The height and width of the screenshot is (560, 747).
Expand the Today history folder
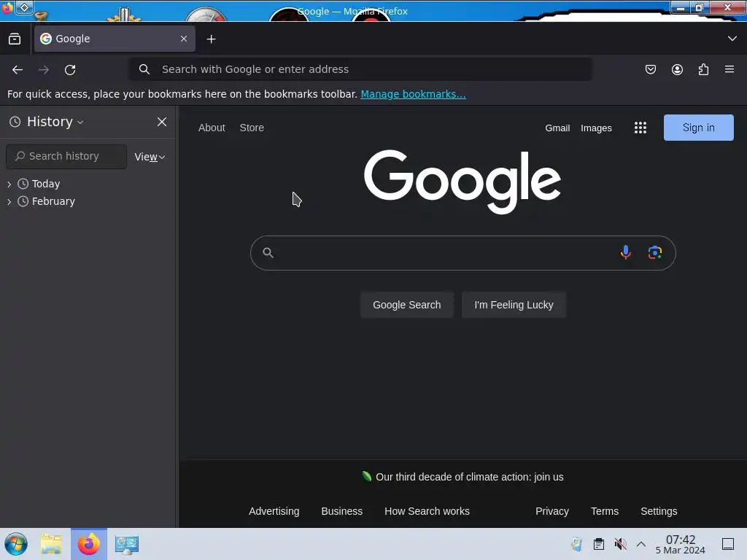point(9,184)
